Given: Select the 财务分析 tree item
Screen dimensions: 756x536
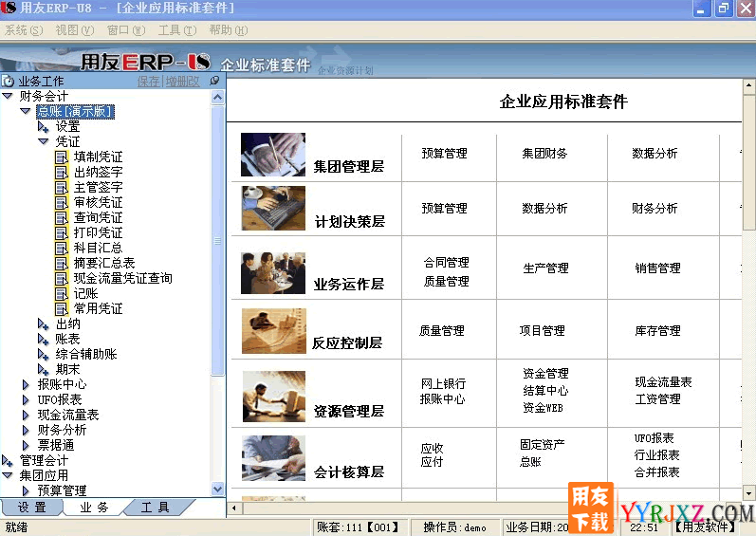Looking at the screenshot, I should 62,430.
